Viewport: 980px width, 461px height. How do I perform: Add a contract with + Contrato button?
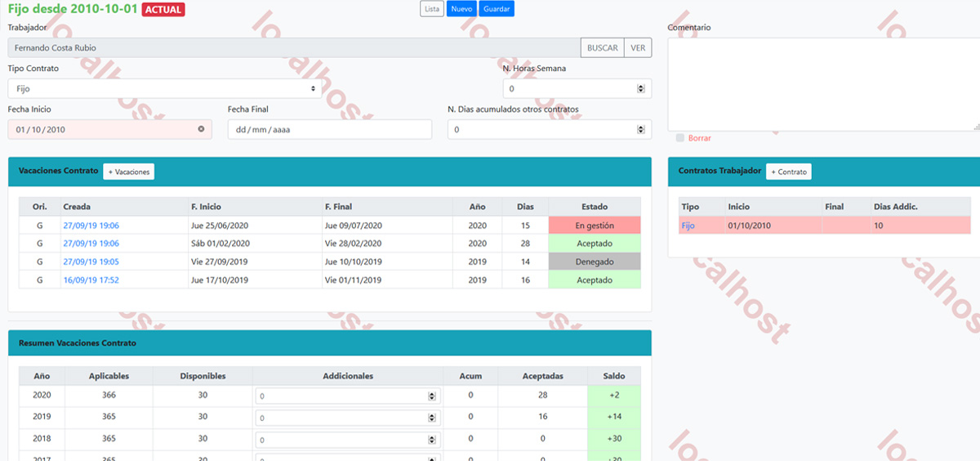pos(789,172)
